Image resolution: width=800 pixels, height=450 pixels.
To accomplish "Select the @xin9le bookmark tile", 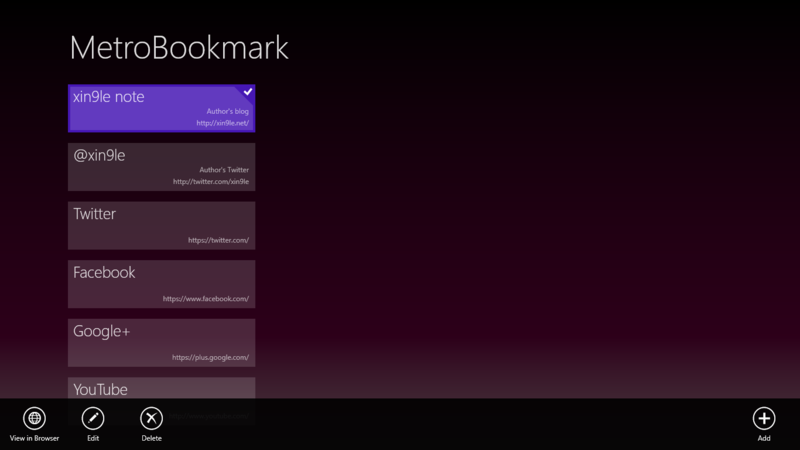I will pos(162,167).
